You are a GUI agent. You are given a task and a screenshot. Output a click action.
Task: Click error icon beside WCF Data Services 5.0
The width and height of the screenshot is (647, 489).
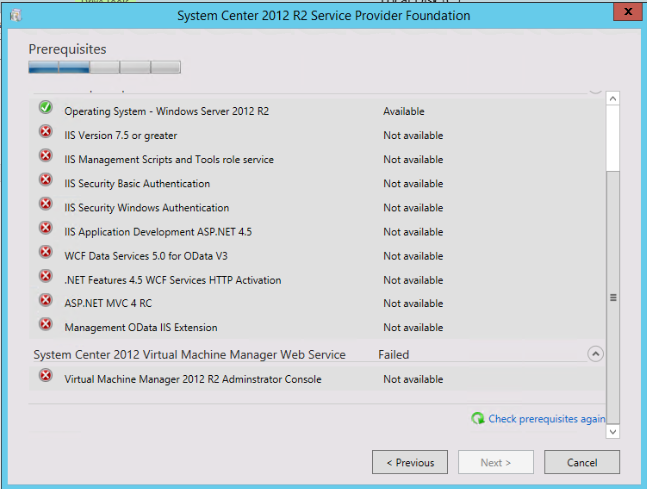click(x=45, y=252)
